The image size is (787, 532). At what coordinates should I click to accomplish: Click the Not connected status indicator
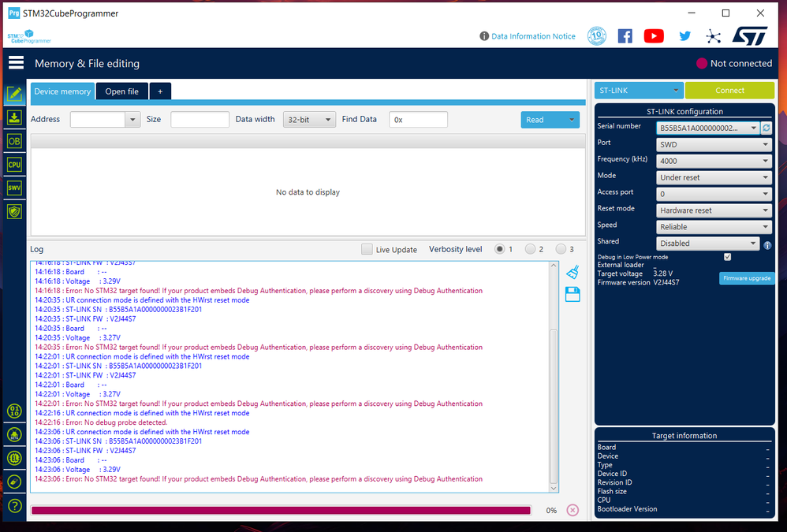tap(734, 63)
